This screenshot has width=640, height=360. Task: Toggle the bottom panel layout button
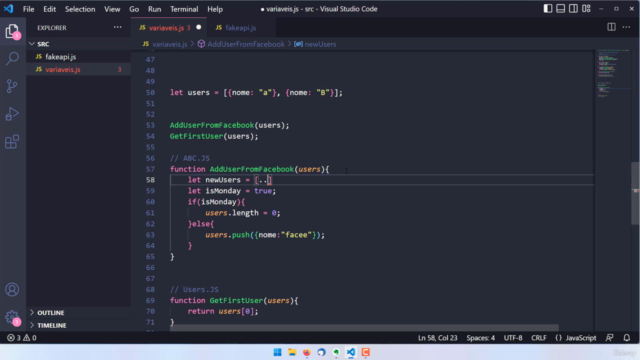point(560,9)
